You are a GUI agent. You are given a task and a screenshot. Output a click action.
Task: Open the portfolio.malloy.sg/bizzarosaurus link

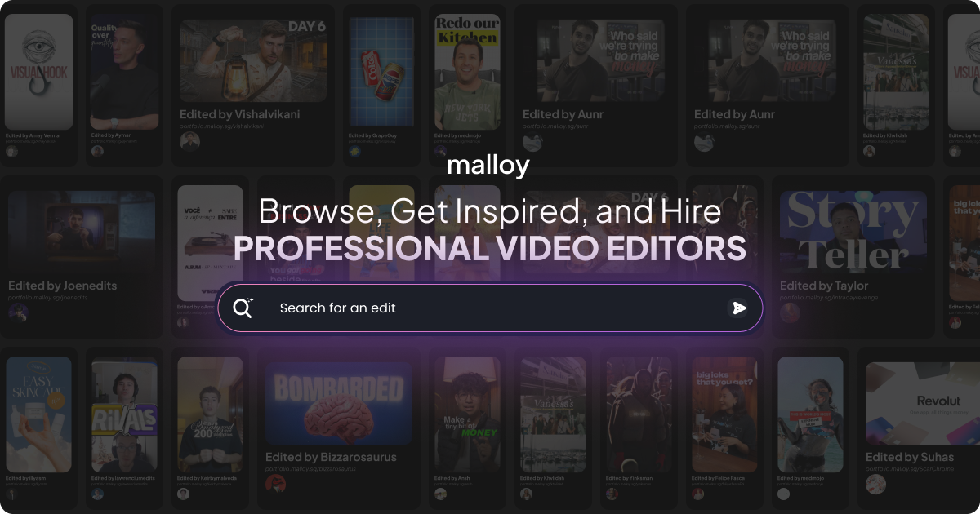pyautogui.click(x=310, y=468)
